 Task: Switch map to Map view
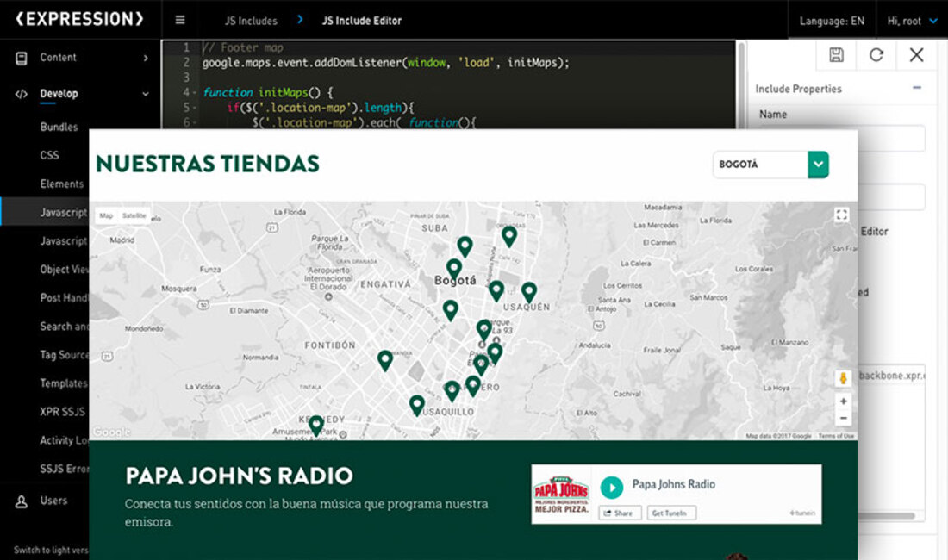pyautogui.click(x=106, y=215)
